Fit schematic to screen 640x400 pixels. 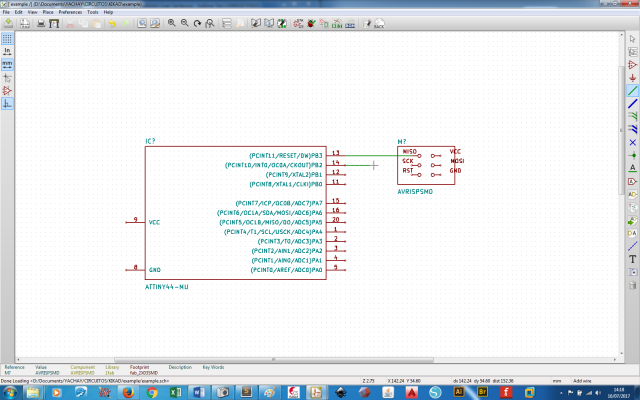pyautogui.click(x=210, y=23)
